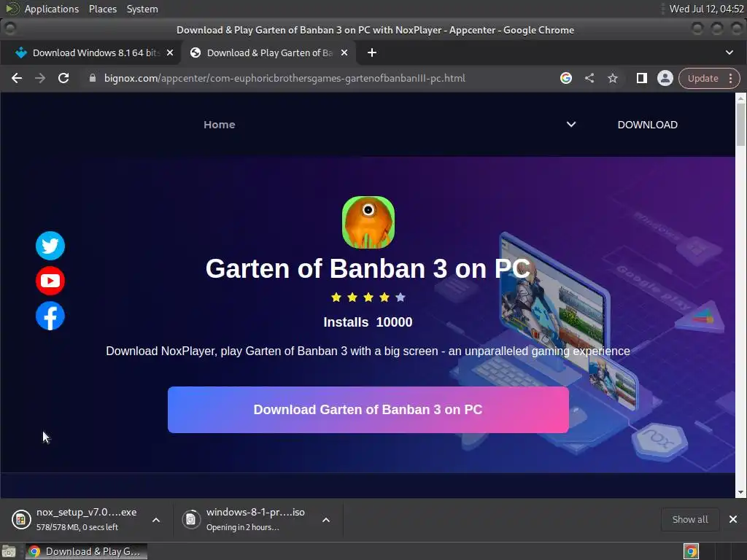Select the Download & Play Garten tab

268,52
